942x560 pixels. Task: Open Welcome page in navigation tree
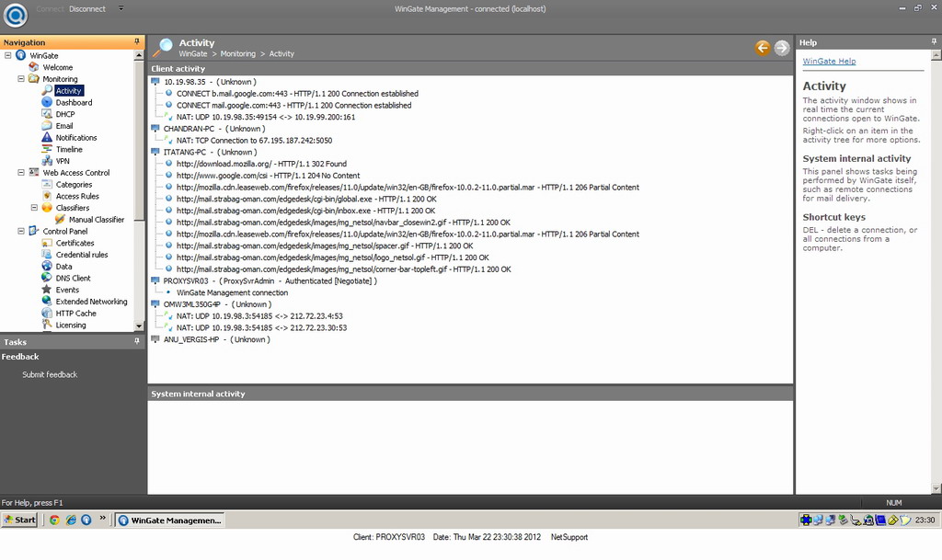tap(58, 67)
